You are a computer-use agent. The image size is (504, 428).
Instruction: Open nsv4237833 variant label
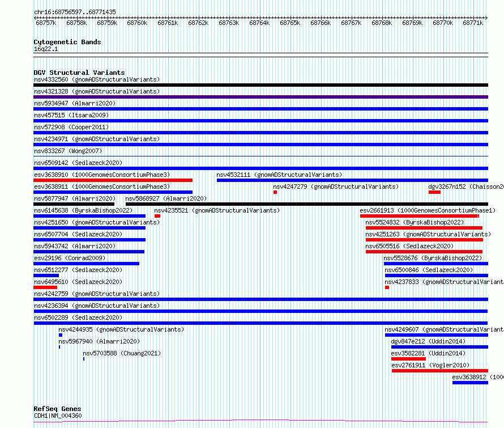pos(444,282)
